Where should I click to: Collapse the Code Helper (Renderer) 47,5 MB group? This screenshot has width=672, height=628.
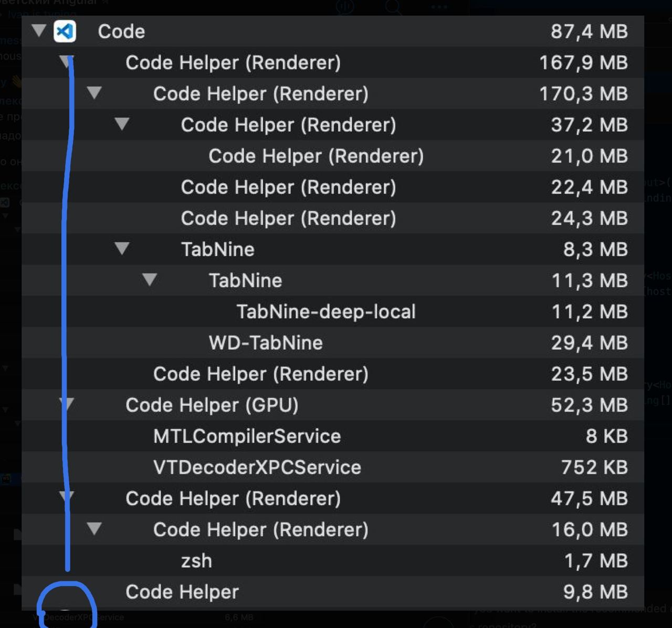pos(67,497)
